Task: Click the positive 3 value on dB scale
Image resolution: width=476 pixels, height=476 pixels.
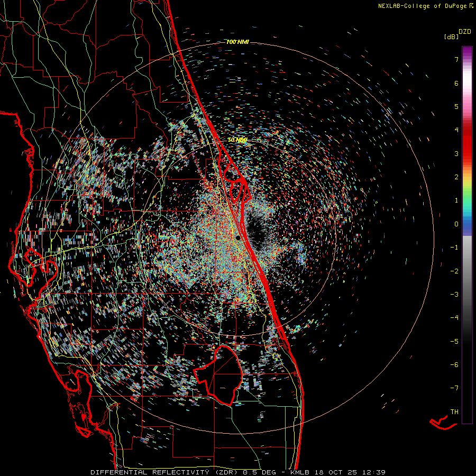Action: click(456, 153)
